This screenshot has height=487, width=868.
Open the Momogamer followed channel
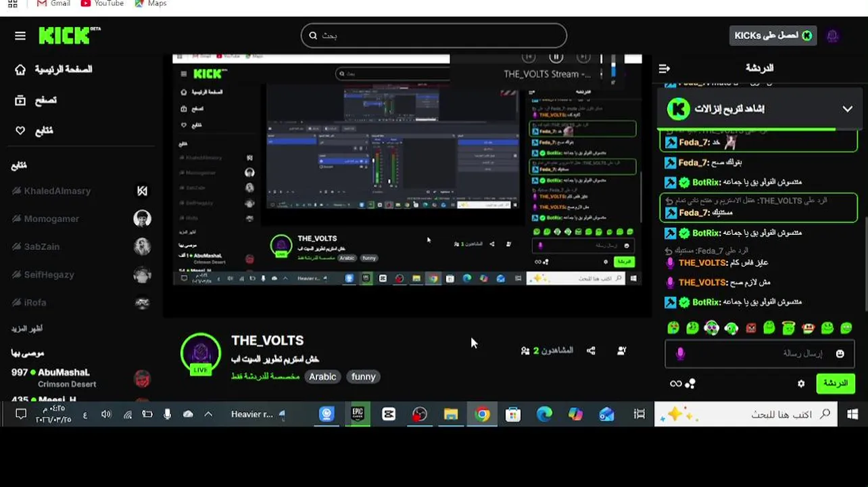[x=80, y=218]
